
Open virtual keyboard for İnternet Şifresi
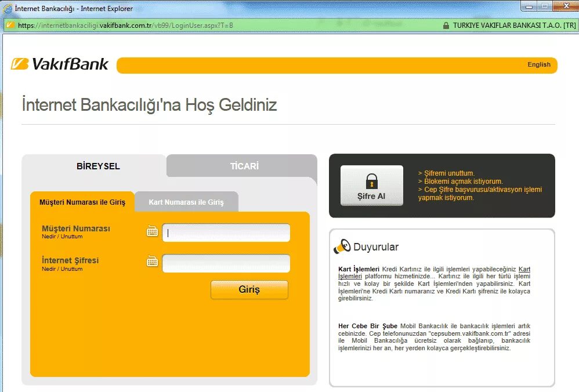click(152, 262)
